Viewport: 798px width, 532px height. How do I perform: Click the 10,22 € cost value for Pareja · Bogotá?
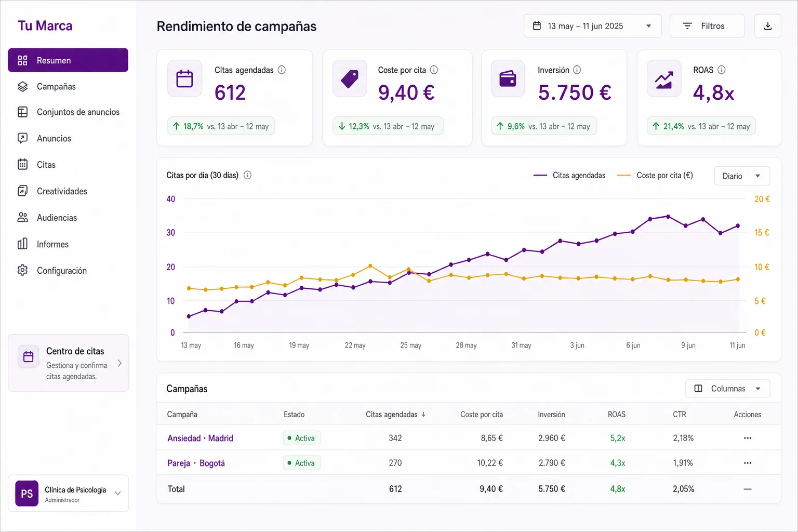pos(490,463)
